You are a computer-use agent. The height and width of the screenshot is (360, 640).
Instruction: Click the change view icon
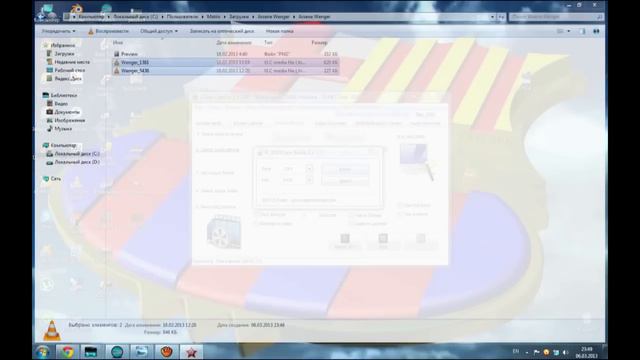point(560,31)
